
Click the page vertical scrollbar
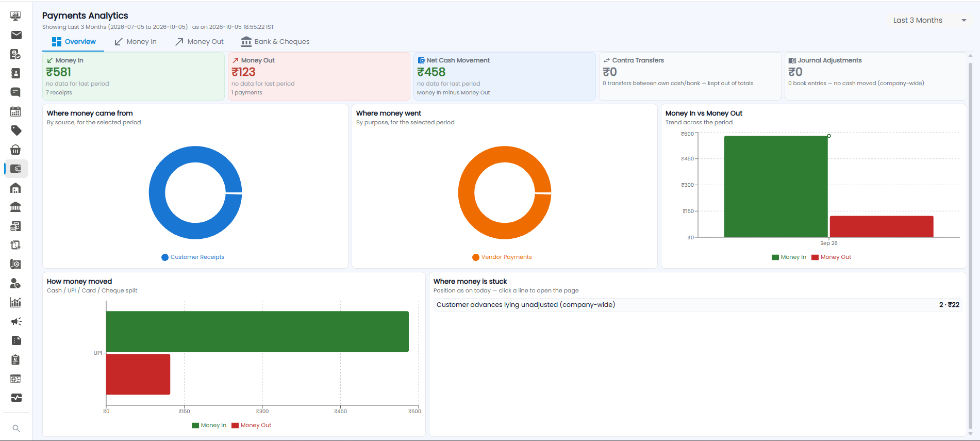[970, 245]
